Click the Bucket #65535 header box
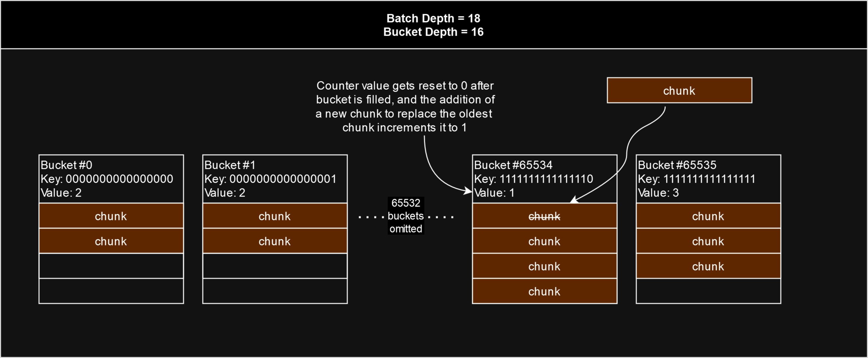 click(708, 179)
